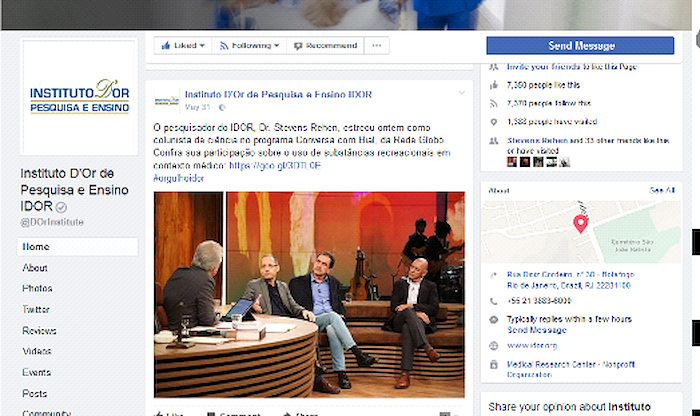The width and height of the screenshot is (700, 416).
Task: Click the first friend avatar thumbnail
Action: click(512, 162)
